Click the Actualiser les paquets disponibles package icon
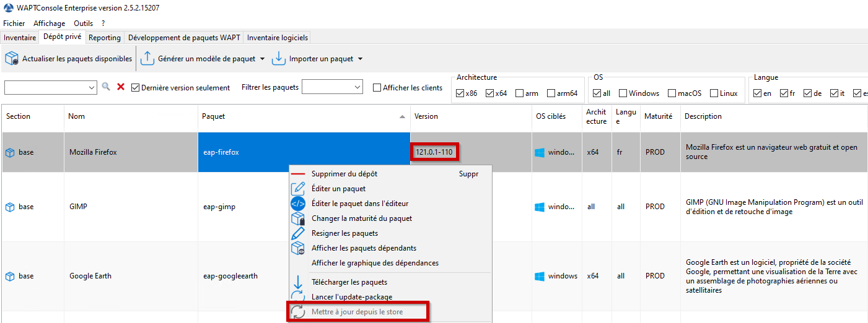The height and width of the screenshot is (323, 868). pos(12,59)
